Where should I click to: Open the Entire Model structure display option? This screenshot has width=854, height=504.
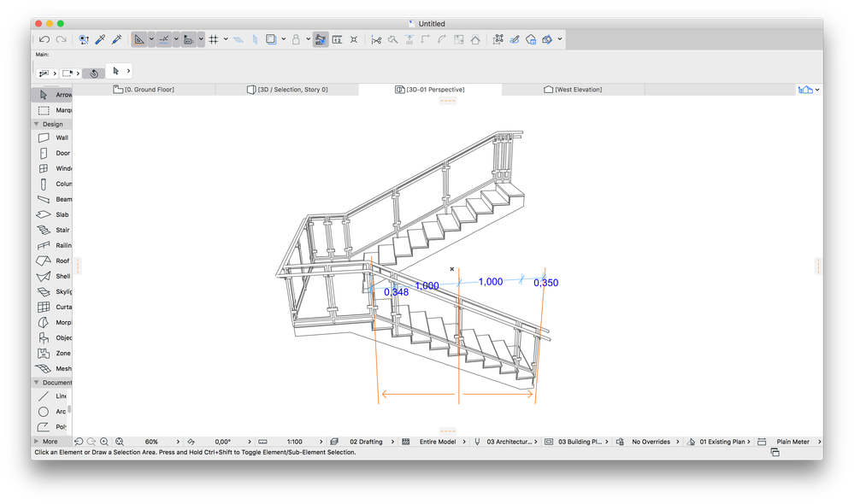pyautogui.click(x=438, y=442)
